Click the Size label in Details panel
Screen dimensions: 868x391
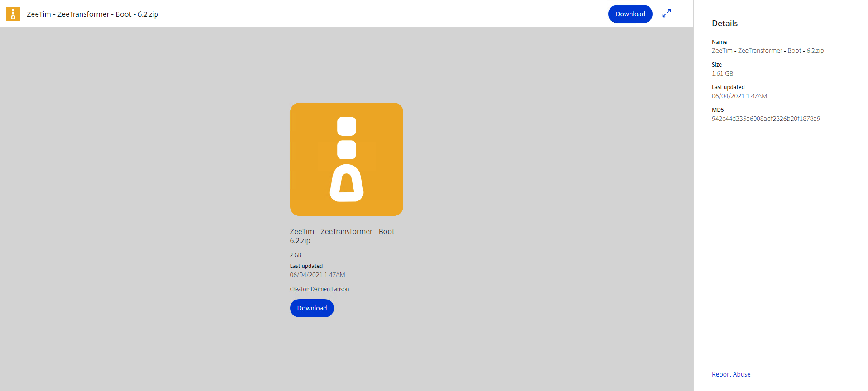pos(717,65)
